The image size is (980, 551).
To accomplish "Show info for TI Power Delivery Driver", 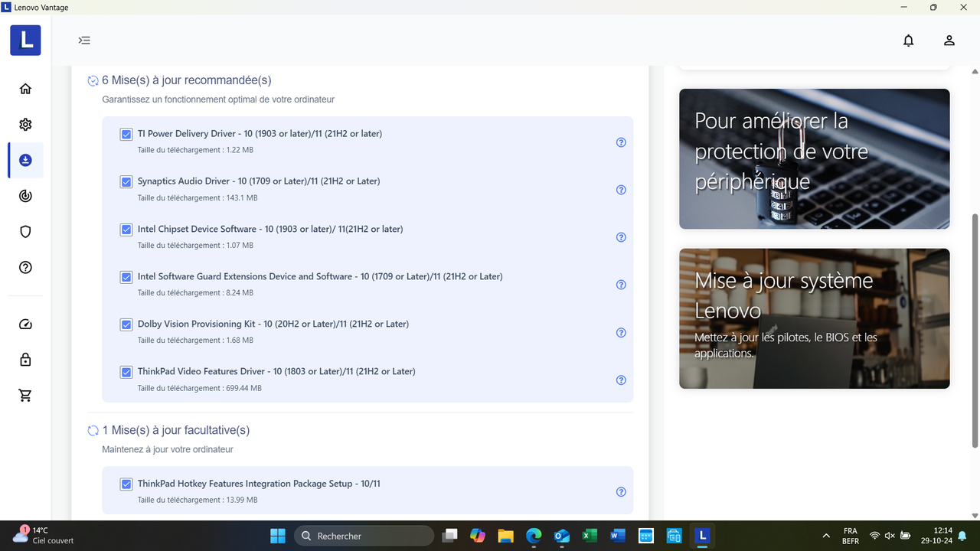I will 621,142.
